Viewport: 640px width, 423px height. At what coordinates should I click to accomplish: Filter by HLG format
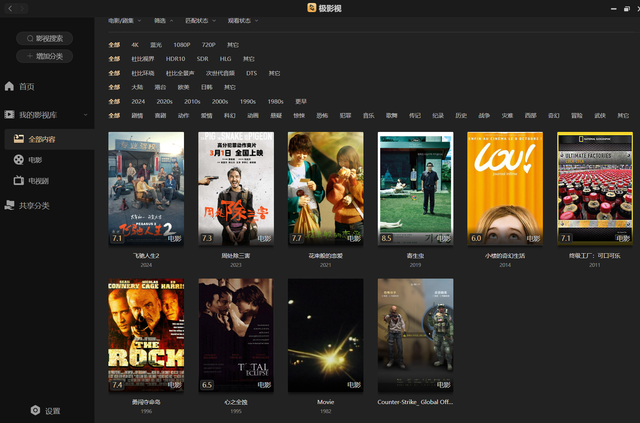225,59
